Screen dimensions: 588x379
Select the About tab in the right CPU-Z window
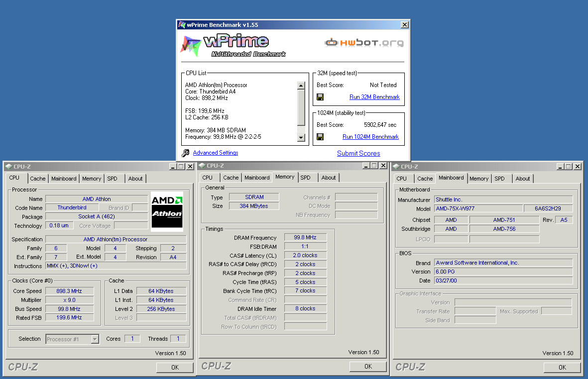point(523,179)
